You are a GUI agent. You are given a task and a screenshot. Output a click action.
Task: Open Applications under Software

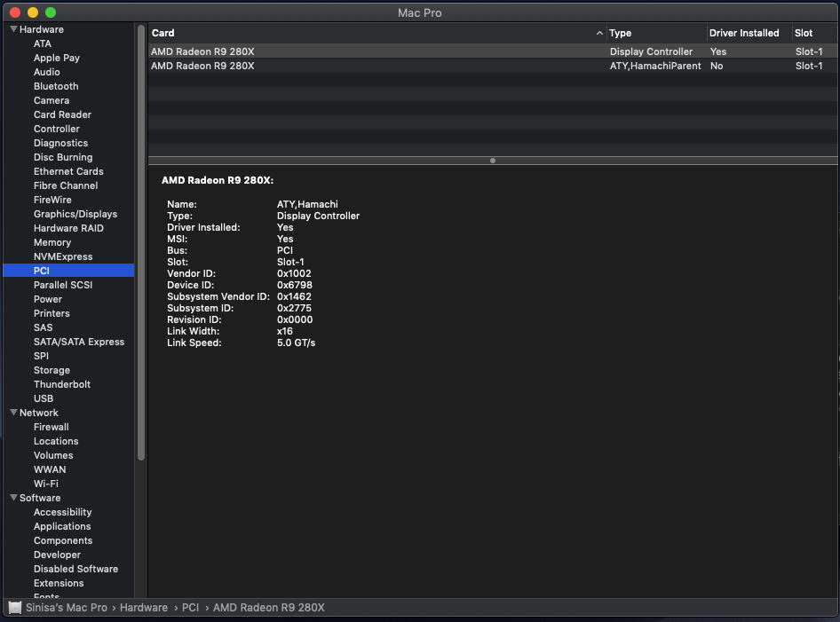(62, 526)
